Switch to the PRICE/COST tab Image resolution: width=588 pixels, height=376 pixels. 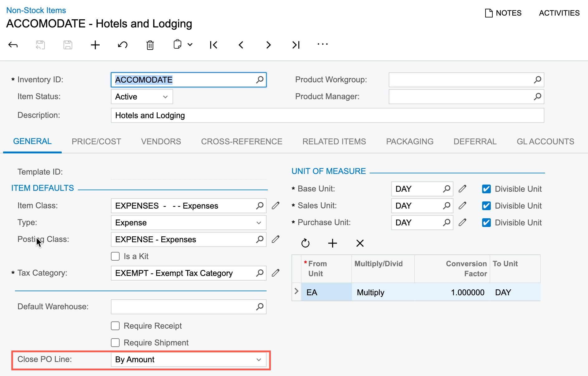click(x=96, y=142)
